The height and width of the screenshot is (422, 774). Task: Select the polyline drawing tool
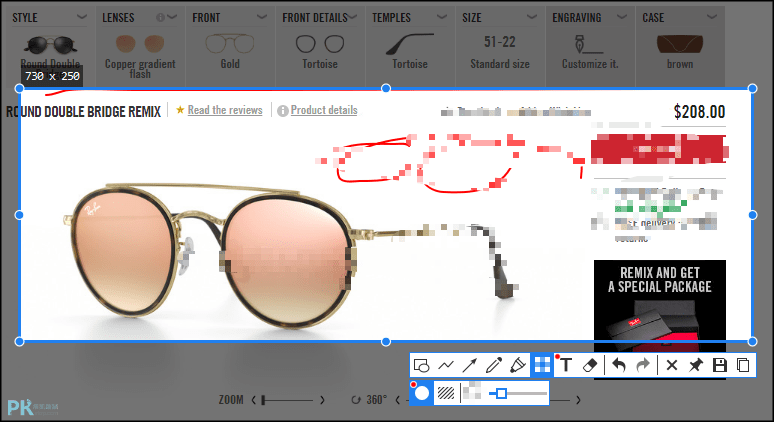pyautogui.click(x=446, y=365)
